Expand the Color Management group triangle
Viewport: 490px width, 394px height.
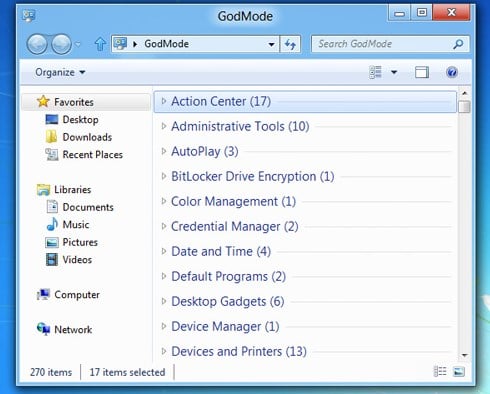point(164,201)
